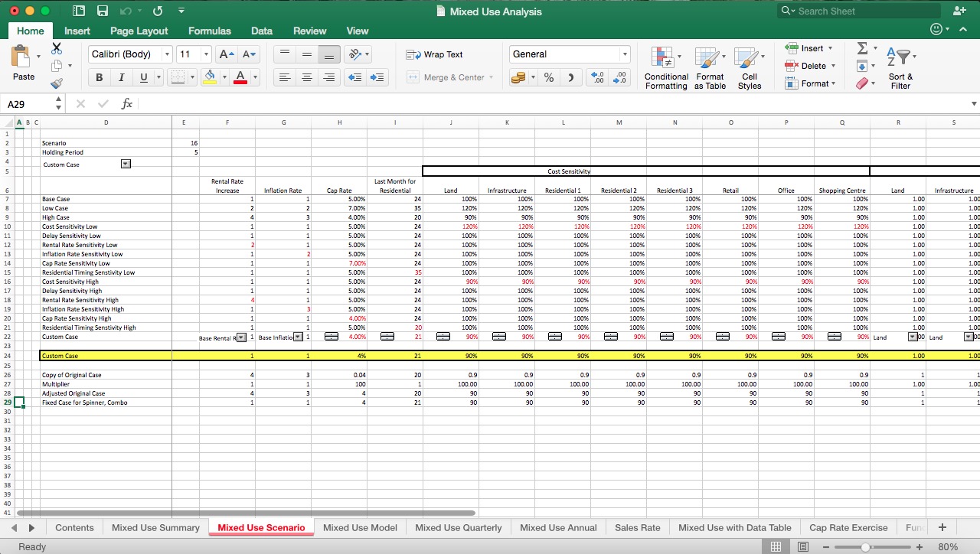Screen dimensions: 980x554
Task: Click the Insert cells button
Action: (x=808, y=48)
